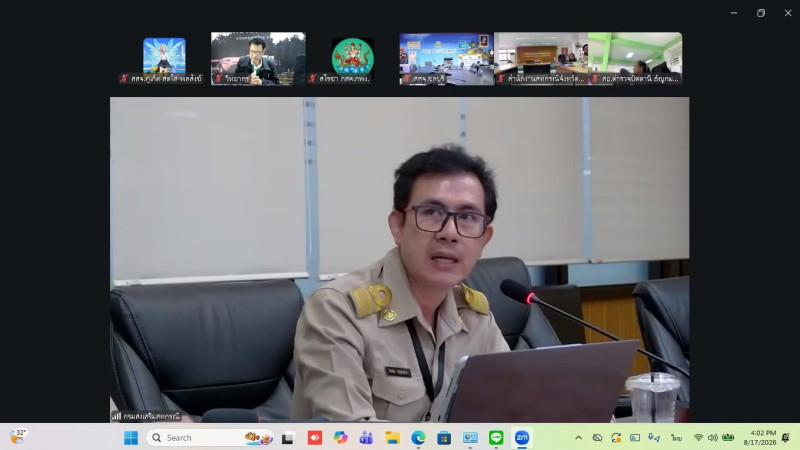Switch the Thai input language indicator
Image resolution: width=800 pixels, height=450 pixels.
pyautogui.click(x=676, y=438)
